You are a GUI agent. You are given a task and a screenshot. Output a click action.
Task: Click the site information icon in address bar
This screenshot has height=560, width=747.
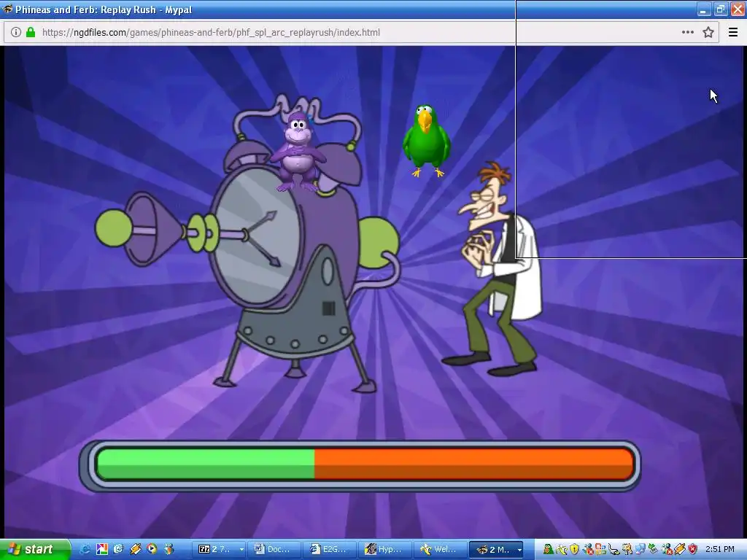pos(16,32)
